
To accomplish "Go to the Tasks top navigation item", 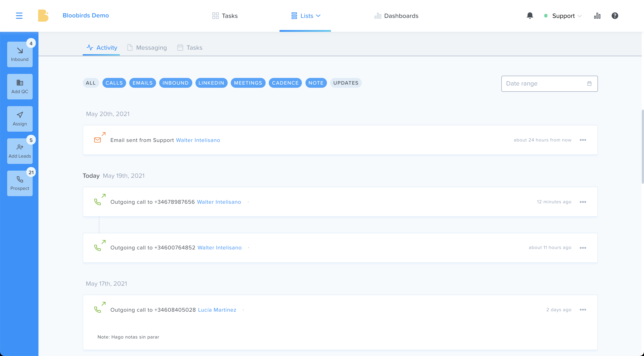I will [x=225, y=16].
